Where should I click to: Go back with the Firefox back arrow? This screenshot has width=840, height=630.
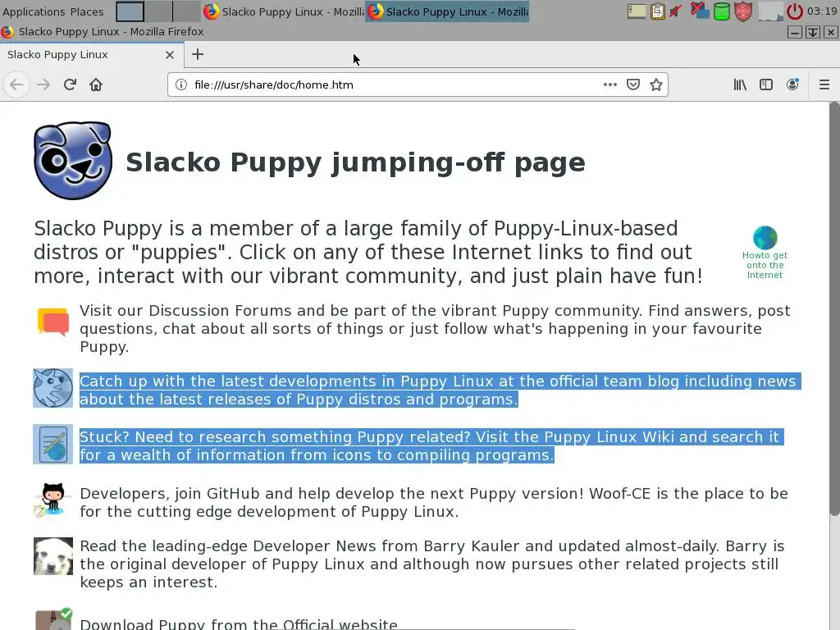coord(16,84)
